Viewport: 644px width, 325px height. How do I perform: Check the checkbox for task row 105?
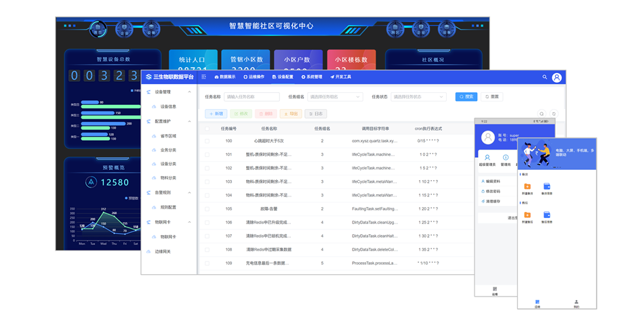[x=207, y=209]
